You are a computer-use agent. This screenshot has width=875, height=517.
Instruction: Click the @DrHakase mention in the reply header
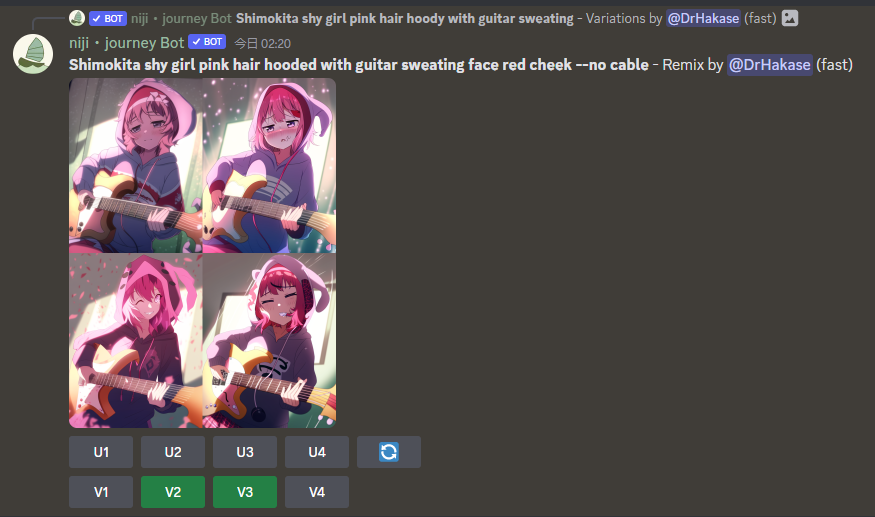[703, 18]
